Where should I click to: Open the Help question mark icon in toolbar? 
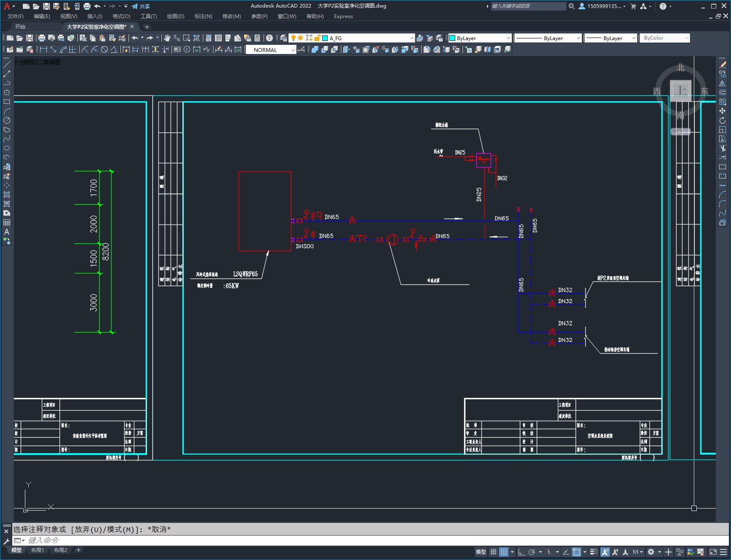(269, 38)
